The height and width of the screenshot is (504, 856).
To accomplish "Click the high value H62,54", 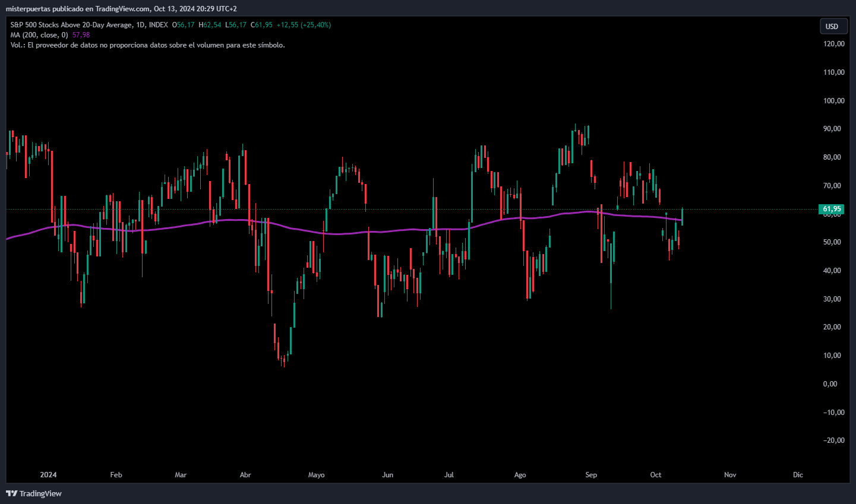I will tap(210, 25).
